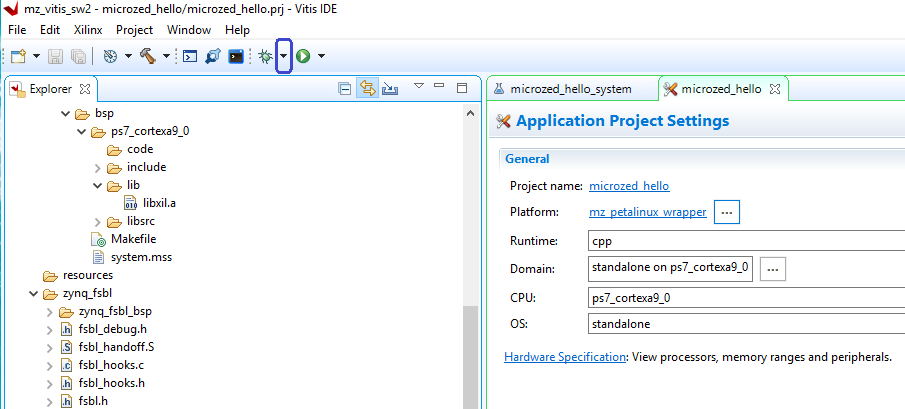Click the Build hammer icon
Image resolution: width=905 pixels, height=409 pixels.
[148, 56]
